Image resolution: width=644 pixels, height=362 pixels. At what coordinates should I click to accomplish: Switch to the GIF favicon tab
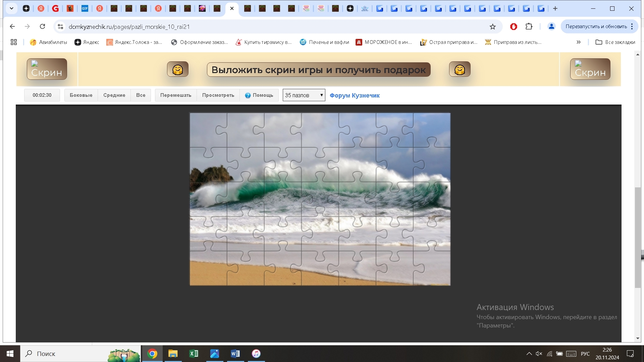85,9
